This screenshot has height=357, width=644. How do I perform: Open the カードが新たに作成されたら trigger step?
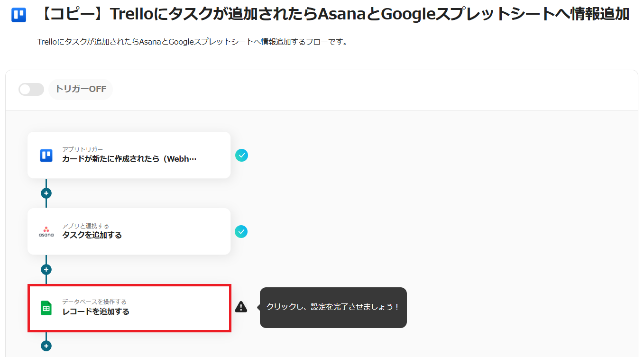[x=129, y=159]
